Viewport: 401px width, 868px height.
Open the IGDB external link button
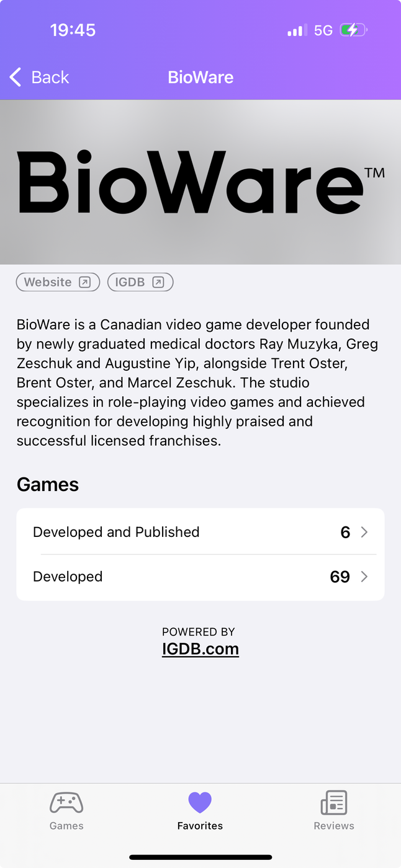[140, 282]
